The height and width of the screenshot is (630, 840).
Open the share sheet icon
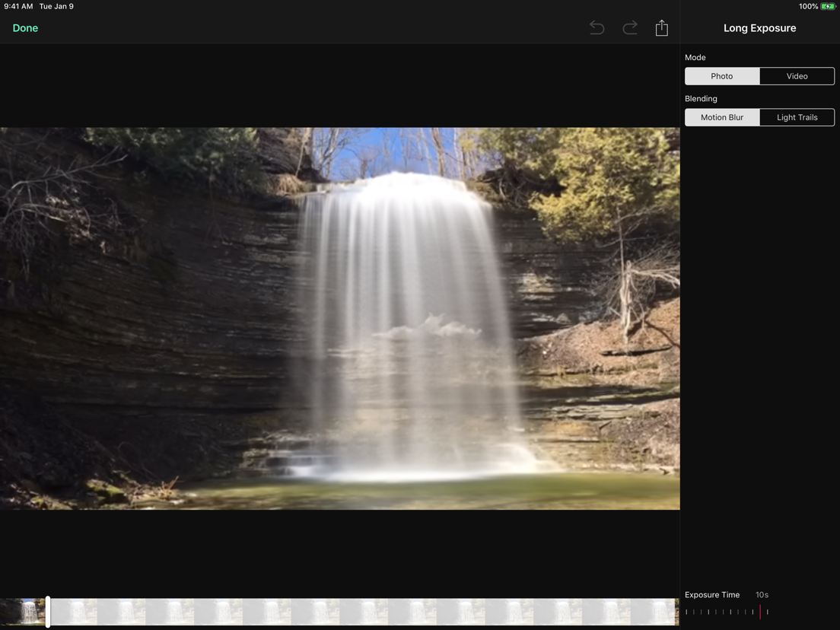662,28
